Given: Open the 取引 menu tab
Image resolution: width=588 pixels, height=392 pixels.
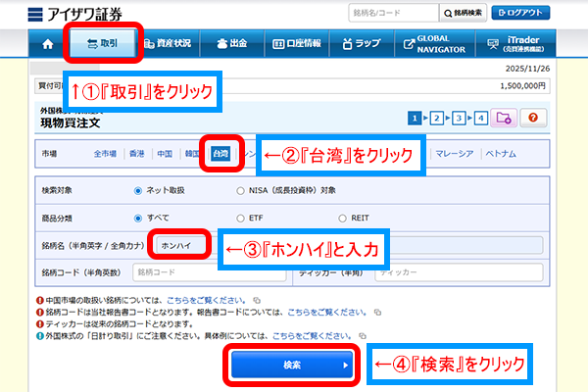Looking at the screenshot, I should (102, 44).
